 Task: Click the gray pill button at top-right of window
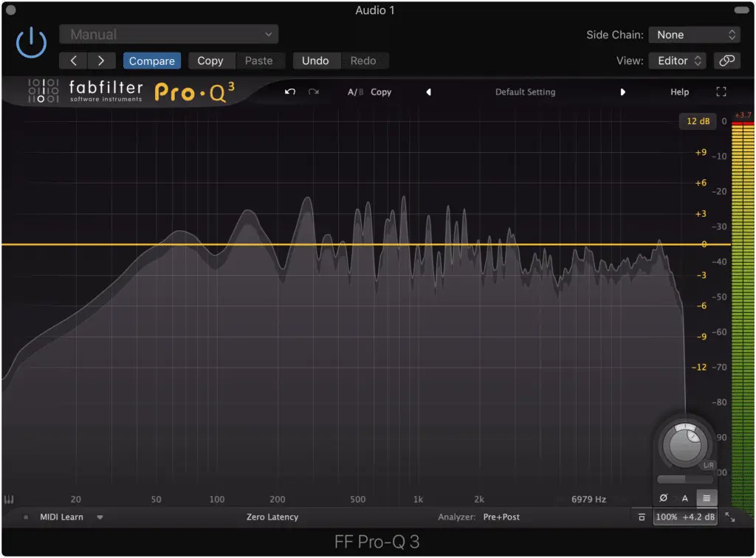(741, 10)
